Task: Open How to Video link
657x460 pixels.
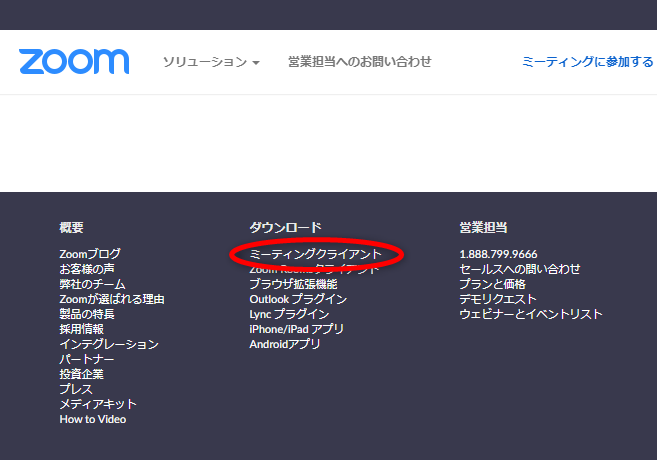Action: [x=93, y=419]
